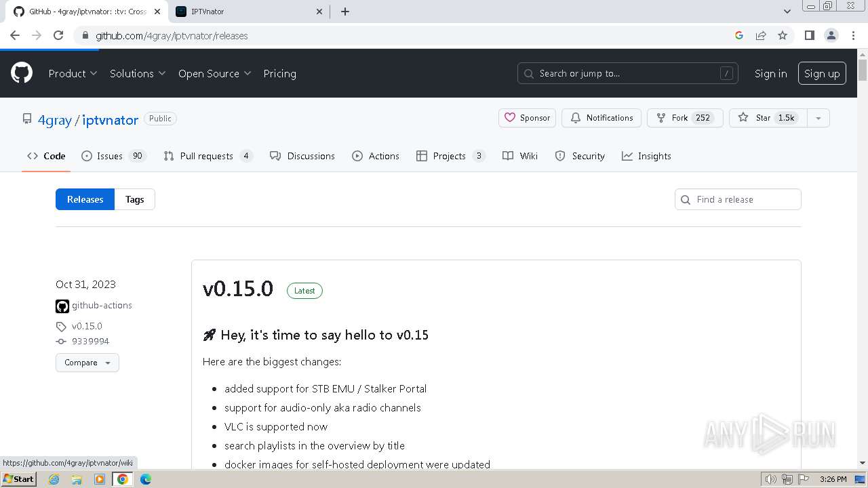Click the address bar URL

click(172, 36)
